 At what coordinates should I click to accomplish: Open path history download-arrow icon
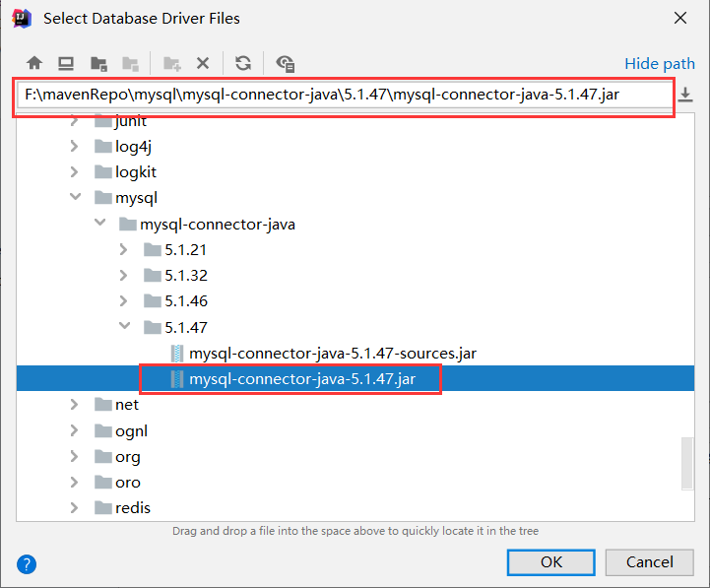click(x=685, y=95)
